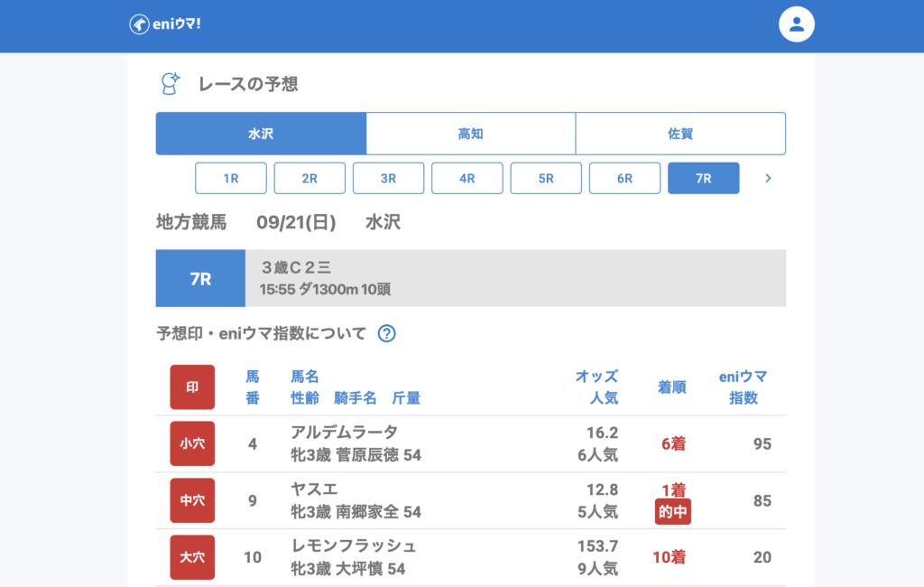Switch to the 佐賀 racecourse tab
Image resolution: width=924 pixels, height=587 pixels.
click(680, 134)
